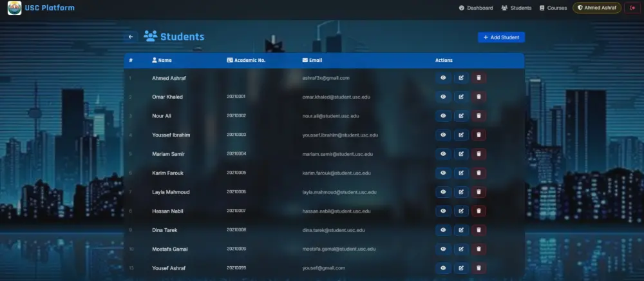Delete Nour Ali's row
This screenshot has width=644, height=281.
pos(478,116)
